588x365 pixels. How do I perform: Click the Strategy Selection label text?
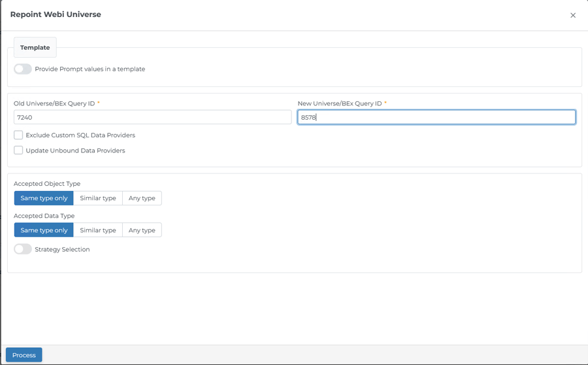pyautogui.click(x=62, y=249)
